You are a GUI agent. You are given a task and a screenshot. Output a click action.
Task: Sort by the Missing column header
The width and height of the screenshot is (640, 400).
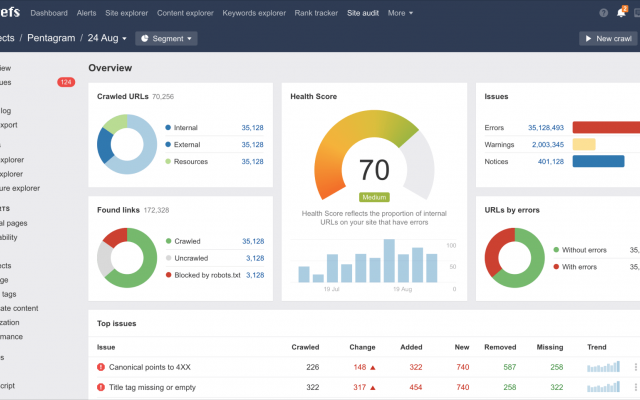(550, 347)
